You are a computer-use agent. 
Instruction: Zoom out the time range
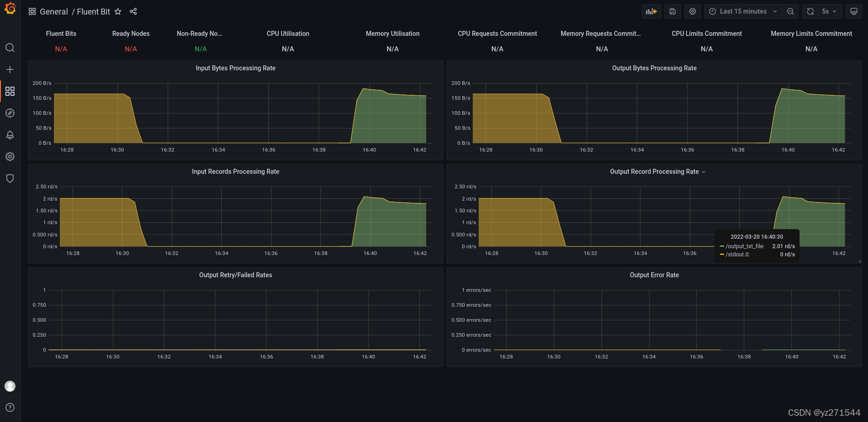(x=790, y=11)
